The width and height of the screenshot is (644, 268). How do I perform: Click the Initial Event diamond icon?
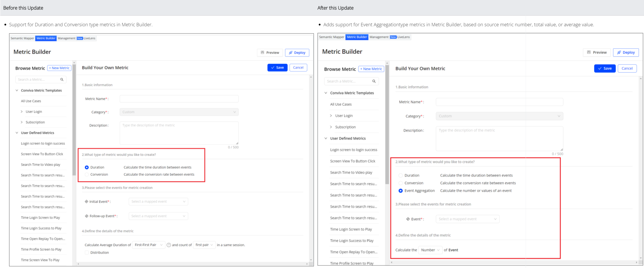coord(86,201)
